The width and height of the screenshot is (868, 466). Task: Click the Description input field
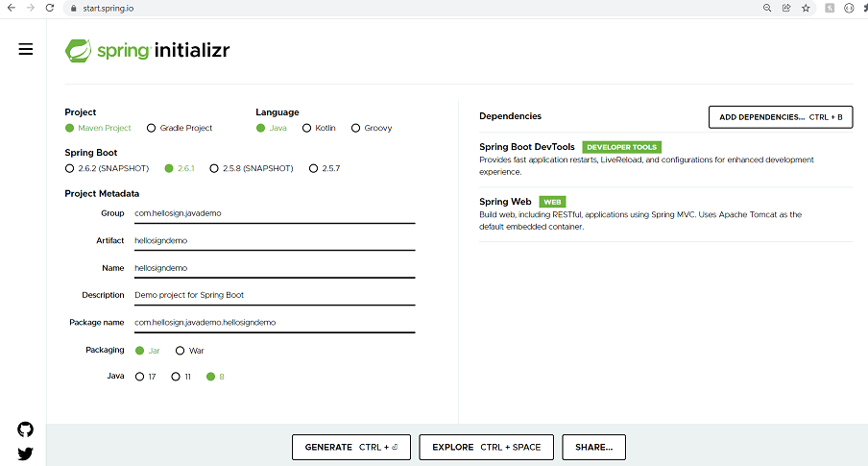(275, 295)
